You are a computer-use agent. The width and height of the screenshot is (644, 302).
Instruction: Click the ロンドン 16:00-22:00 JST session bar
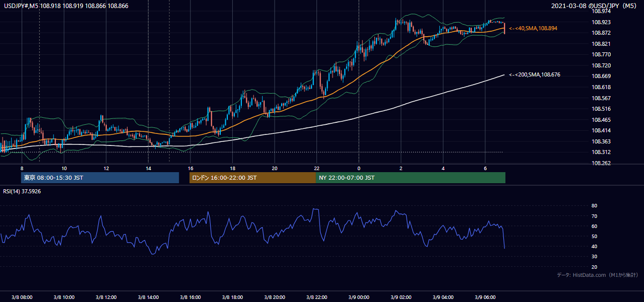click(x=252, y=178)
